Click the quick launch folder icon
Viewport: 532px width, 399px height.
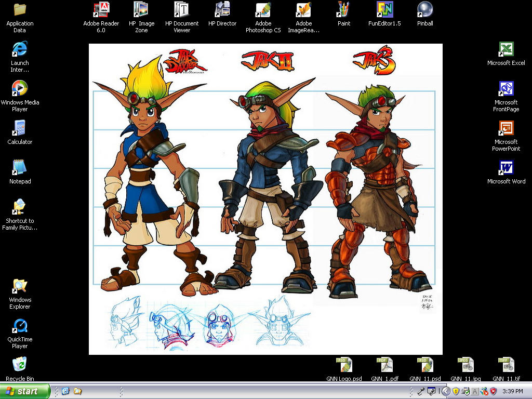pos(78,391)
